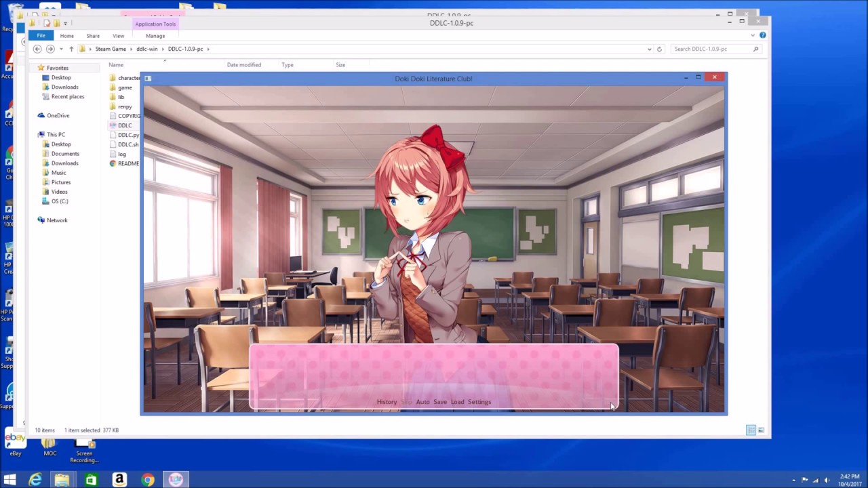The image size is (868, 488).
Task: Open Internet Explorer from the taskbar
Action: pos(35,480)
